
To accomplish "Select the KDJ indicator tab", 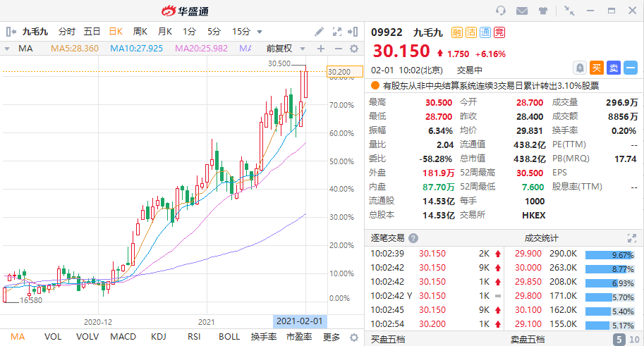I will (159, 337).
